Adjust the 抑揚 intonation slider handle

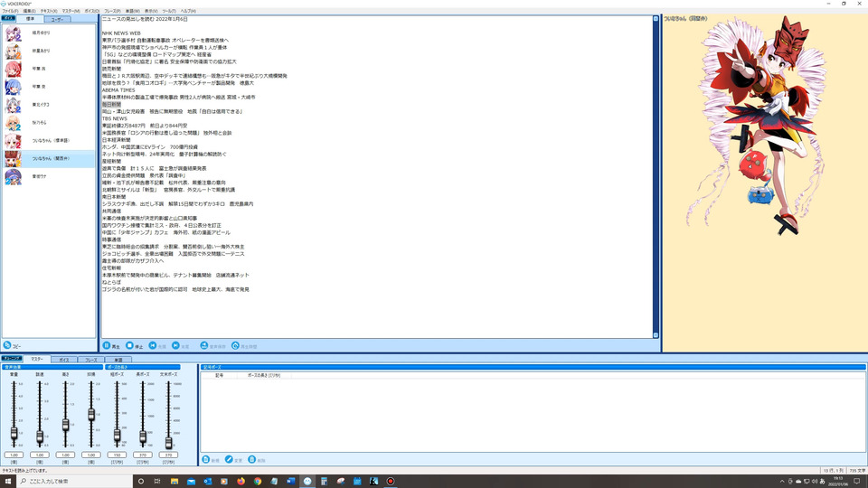pos(91,415)
